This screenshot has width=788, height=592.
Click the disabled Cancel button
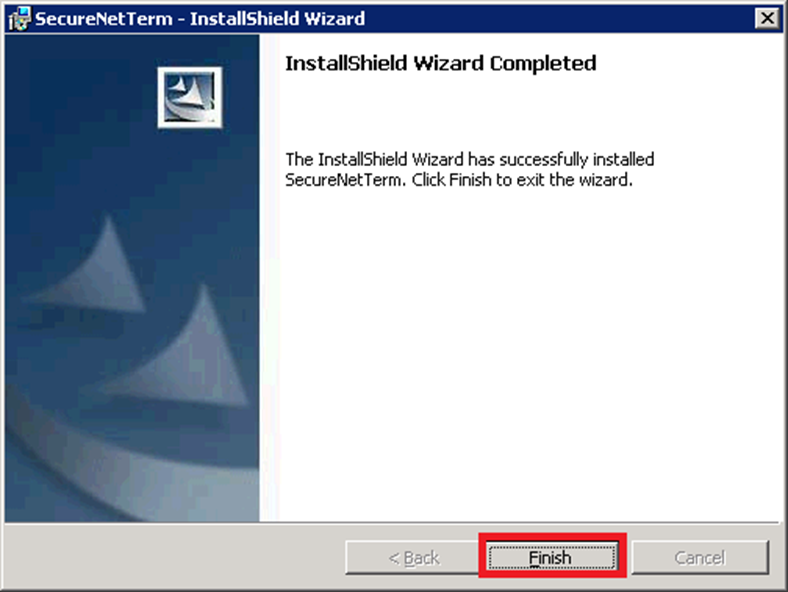pyautogui.click(x=700, y=557)
